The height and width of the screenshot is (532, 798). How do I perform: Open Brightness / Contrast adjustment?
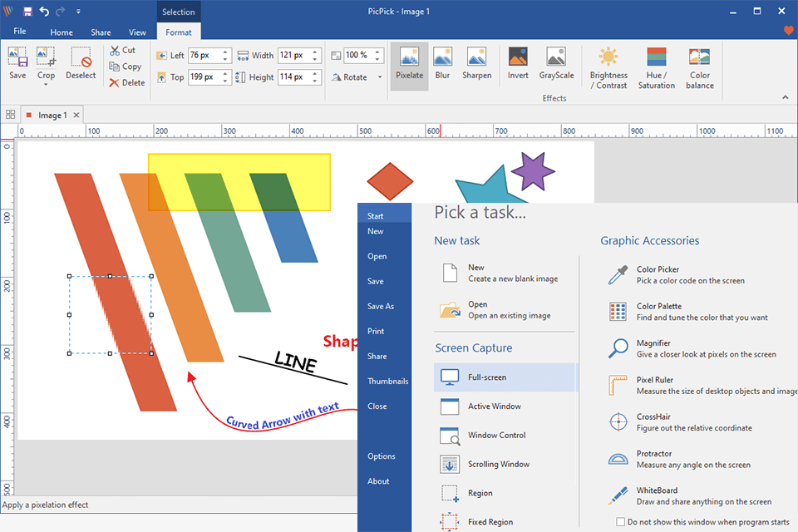point(608,66)
